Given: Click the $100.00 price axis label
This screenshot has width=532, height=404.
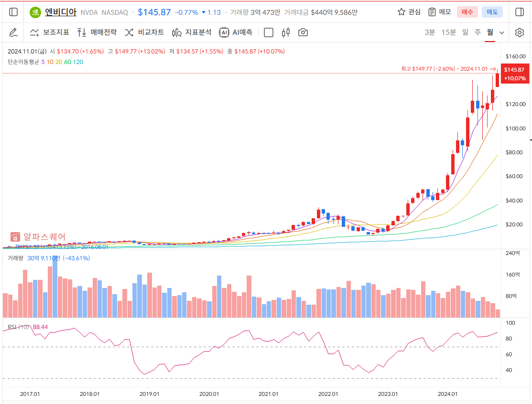Looking at the screenshot, I should 516,128.
